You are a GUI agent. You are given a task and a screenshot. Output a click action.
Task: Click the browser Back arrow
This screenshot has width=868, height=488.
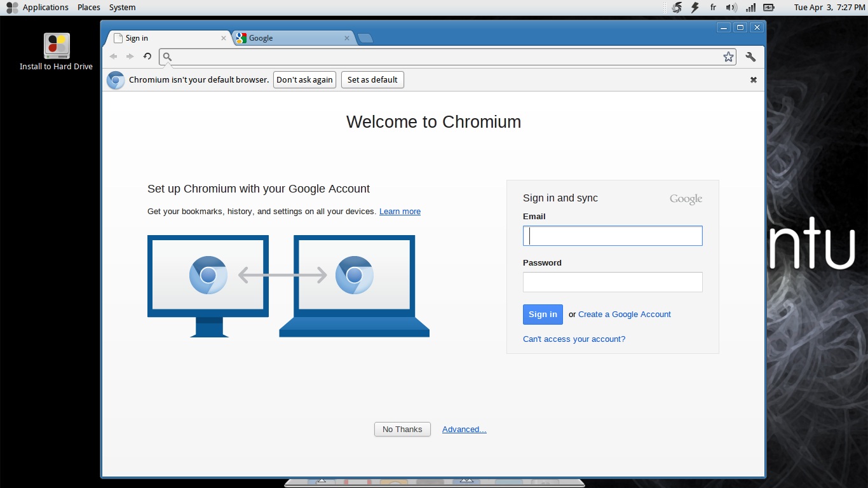point(114,57)
